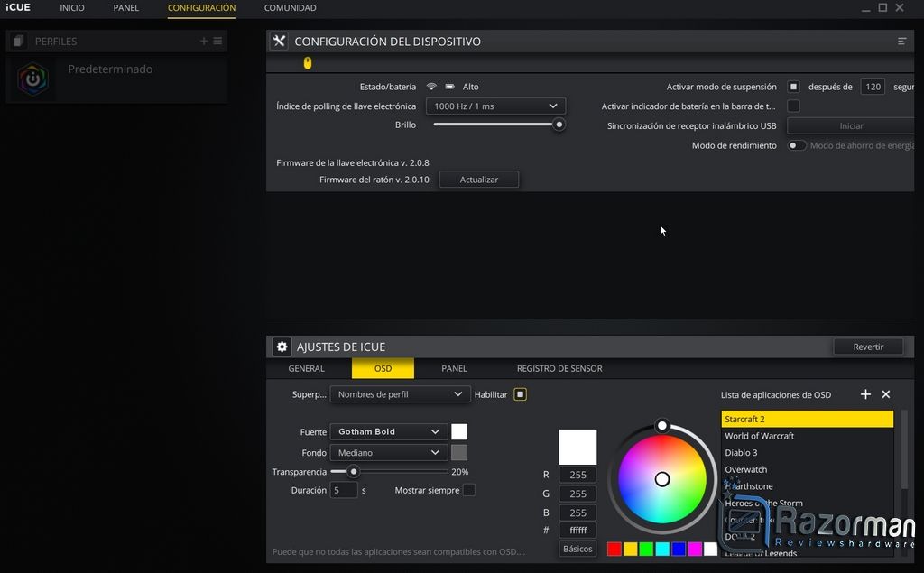Pick a hue on the color wheel
The height and width of the screenshot is (573, 924).
(661, 478)
